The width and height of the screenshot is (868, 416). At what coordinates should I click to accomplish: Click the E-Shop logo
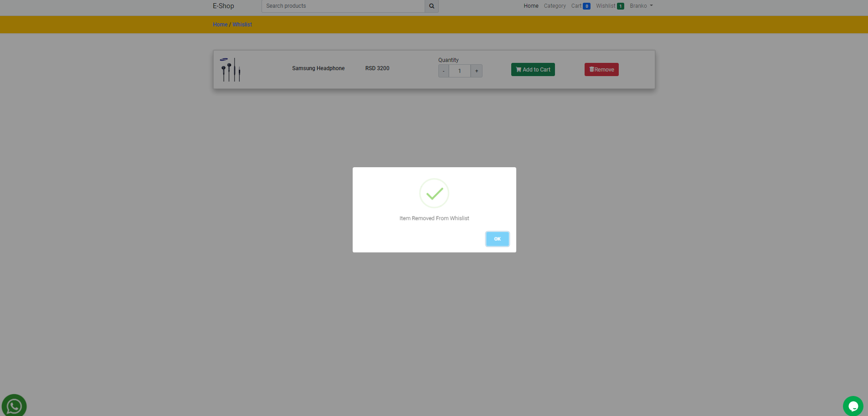pyautogui.click(x=223, y=5)
